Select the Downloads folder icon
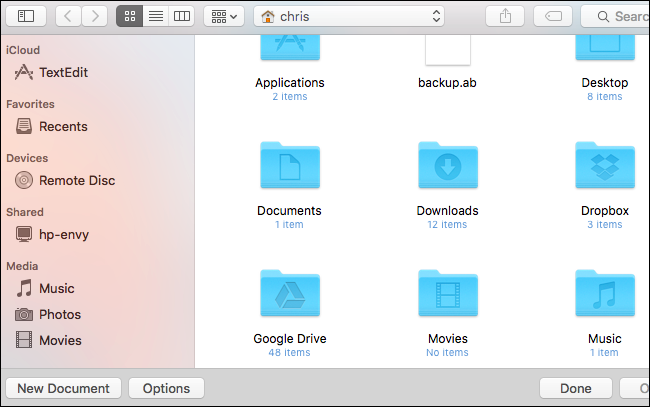 pos(447,167)
